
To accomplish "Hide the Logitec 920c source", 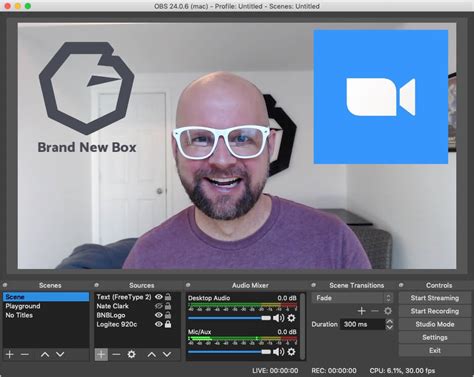I will pos(159,324).
